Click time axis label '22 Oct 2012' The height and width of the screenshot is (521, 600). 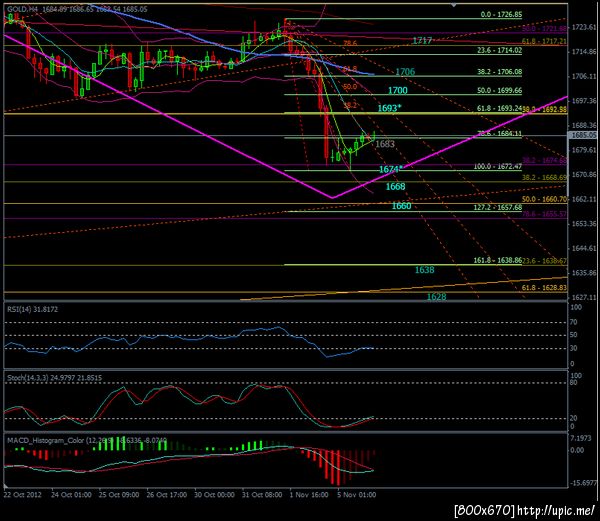point(23,494)
